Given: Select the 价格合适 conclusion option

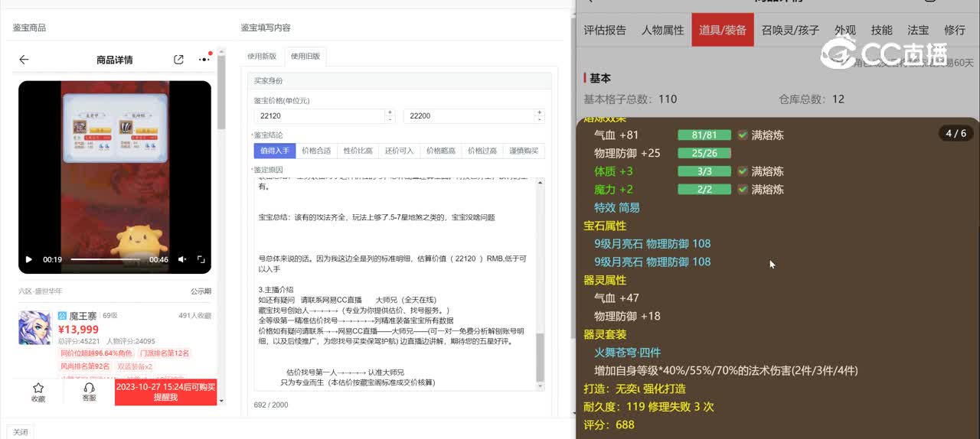Looking at the screenshot, I should (x=316, y=151).
